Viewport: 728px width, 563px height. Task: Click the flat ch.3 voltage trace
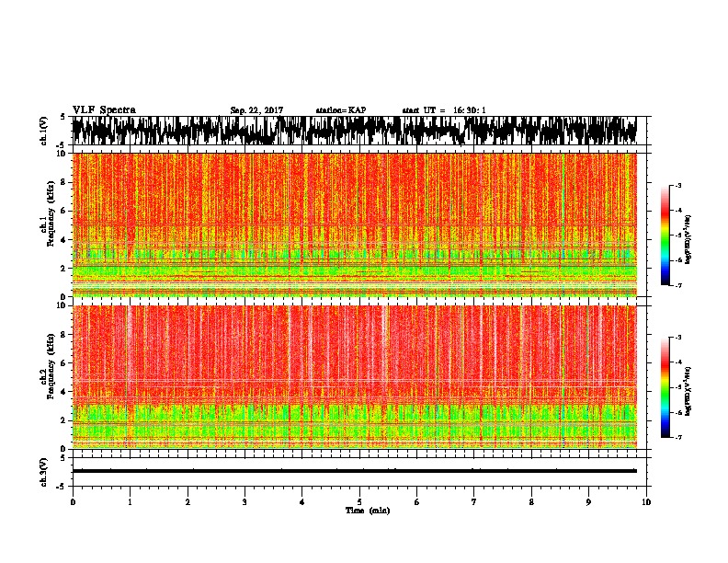[x=354, y=471]
